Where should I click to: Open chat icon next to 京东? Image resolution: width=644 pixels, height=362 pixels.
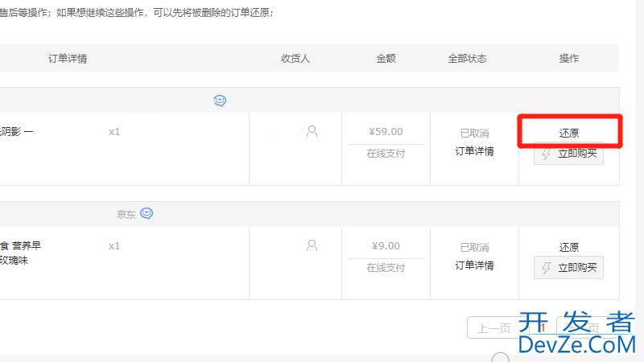tap(147, 213)
